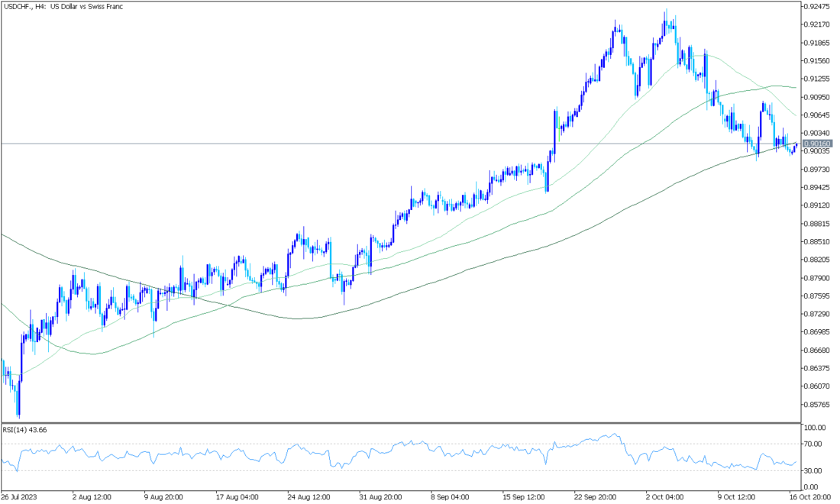Click the RSI 0.00 scale label
Image resolution: width=840 pixels, height=504 pixels.
pyautogui.click(x=813, y=487)
